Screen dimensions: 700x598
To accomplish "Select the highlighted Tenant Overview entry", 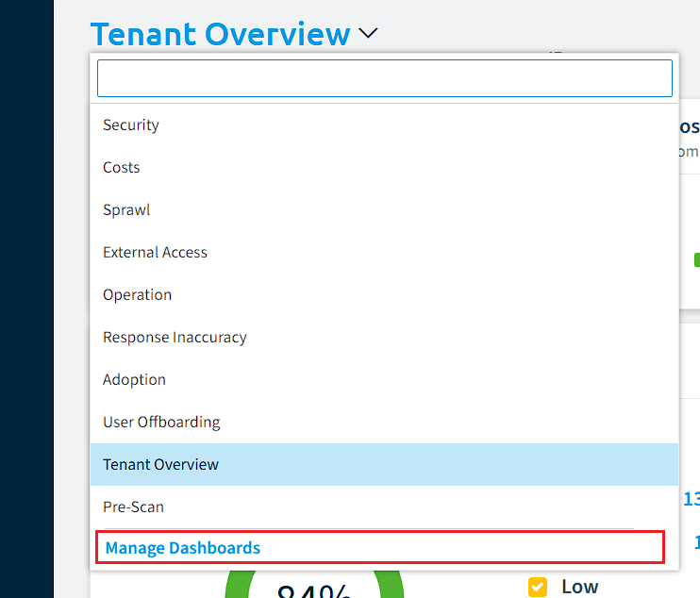I will coord(384,464).
